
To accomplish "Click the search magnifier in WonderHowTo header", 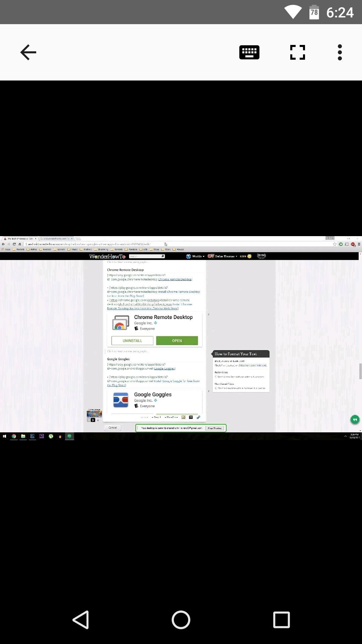I will tap(163, 256).
